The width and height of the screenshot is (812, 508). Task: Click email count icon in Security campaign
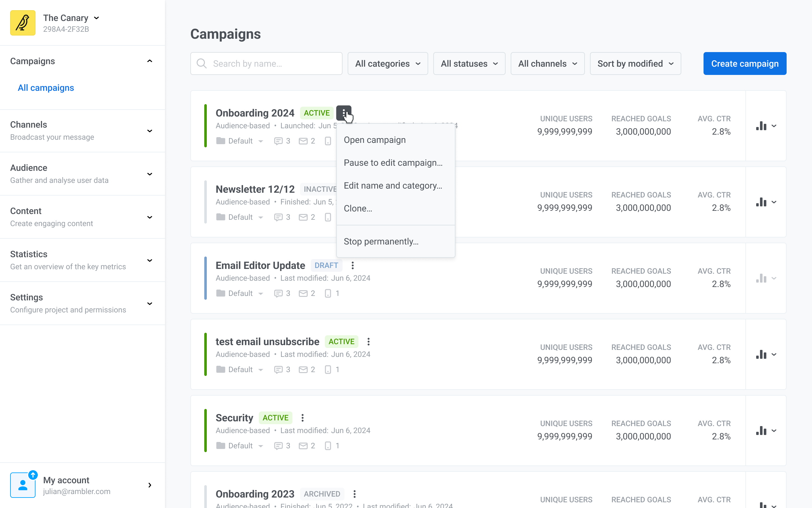click(303, 446)
